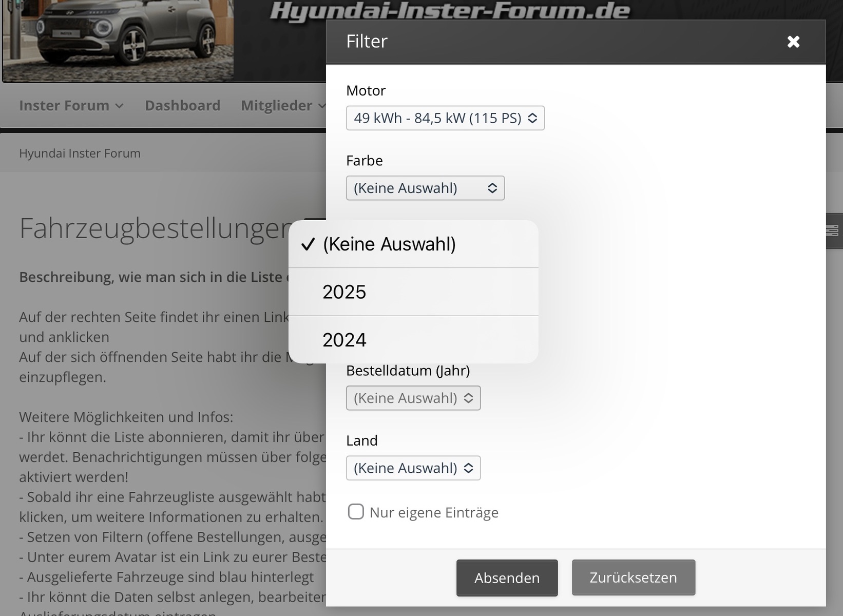
Task: Go to the Dashboard menu item
Action: pos(182,106)
